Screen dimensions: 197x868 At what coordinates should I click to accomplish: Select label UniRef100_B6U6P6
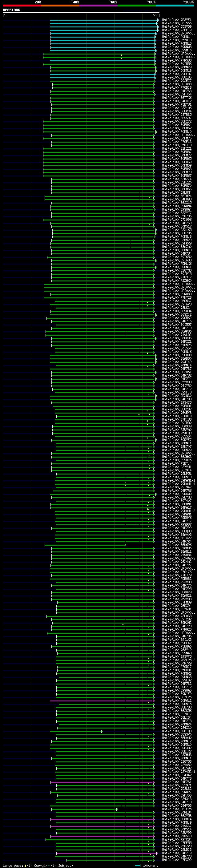pyautogui.click(x=176, y=545)
